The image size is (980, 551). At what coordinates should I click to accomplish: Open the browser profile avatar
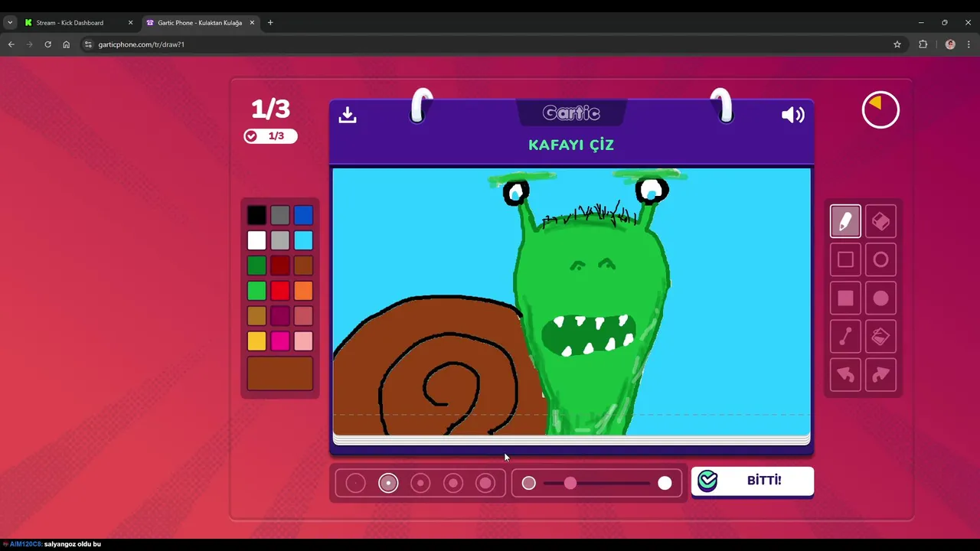(950, 44)
